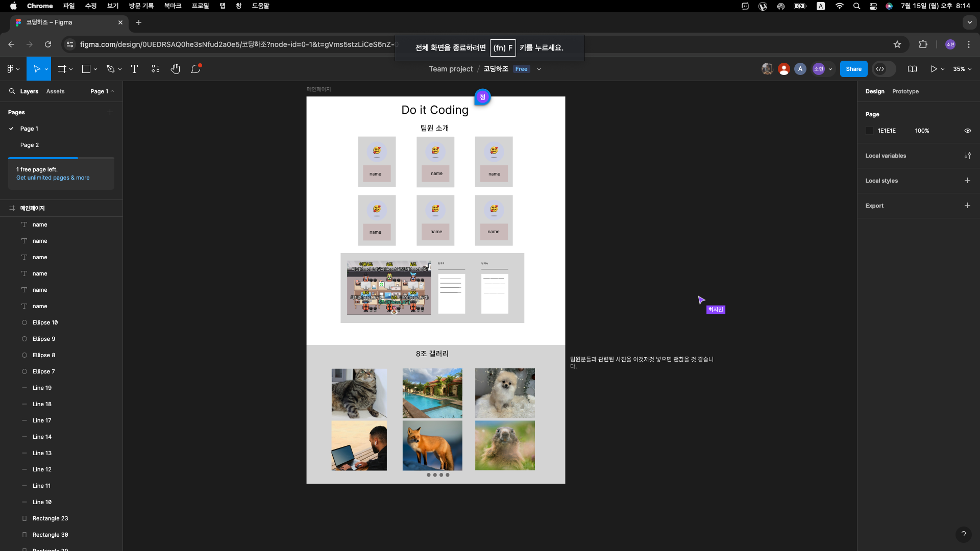Click Layers panel tab

28,91
